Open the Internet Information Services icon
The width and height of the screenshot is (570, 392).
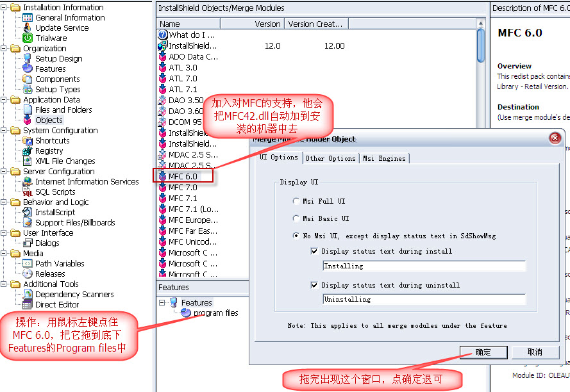28,181
